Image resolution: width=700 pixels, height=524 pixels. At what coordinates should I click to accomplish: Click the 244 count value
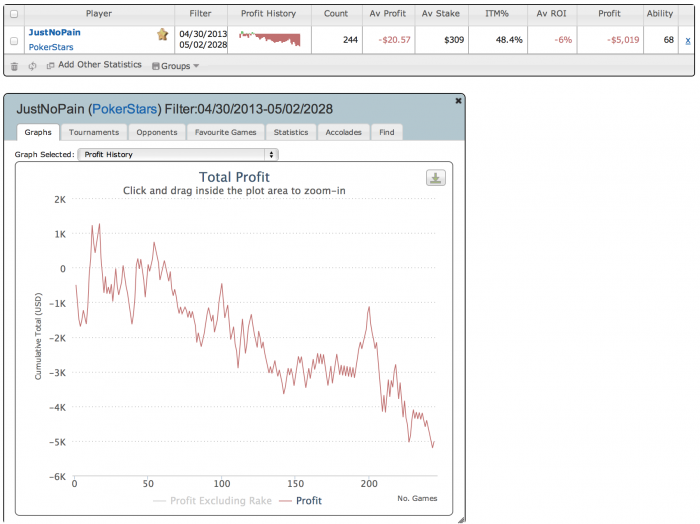click(350, 40)
